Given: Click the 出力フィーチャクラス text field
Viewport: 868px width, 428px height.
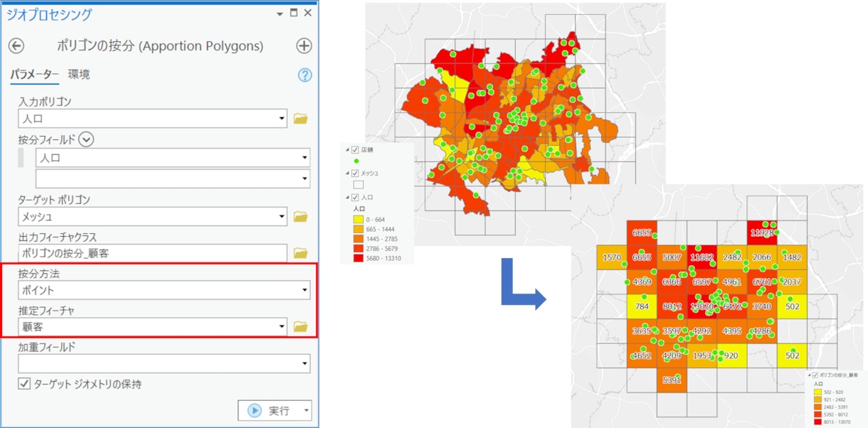Looking at the screenshot, I should click(x=153, y=253).
